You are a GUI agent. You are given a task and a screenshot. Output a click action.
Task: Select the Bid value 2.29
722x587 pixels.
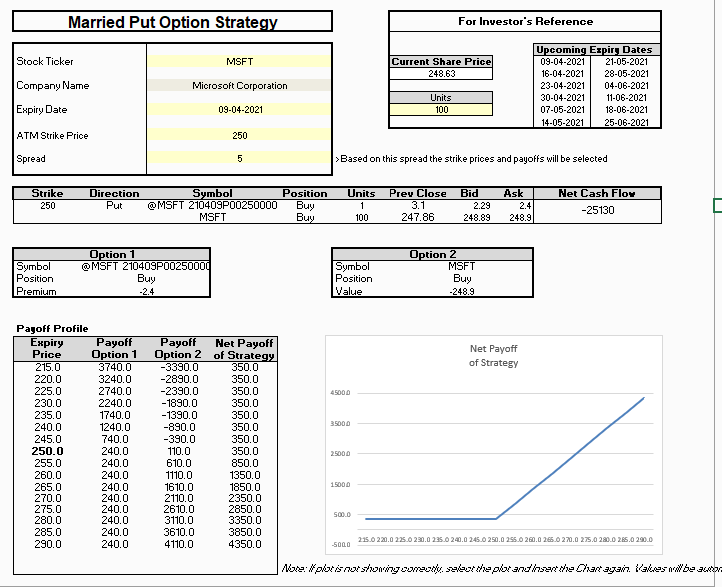pyautogui.click(x=482, y=205)
